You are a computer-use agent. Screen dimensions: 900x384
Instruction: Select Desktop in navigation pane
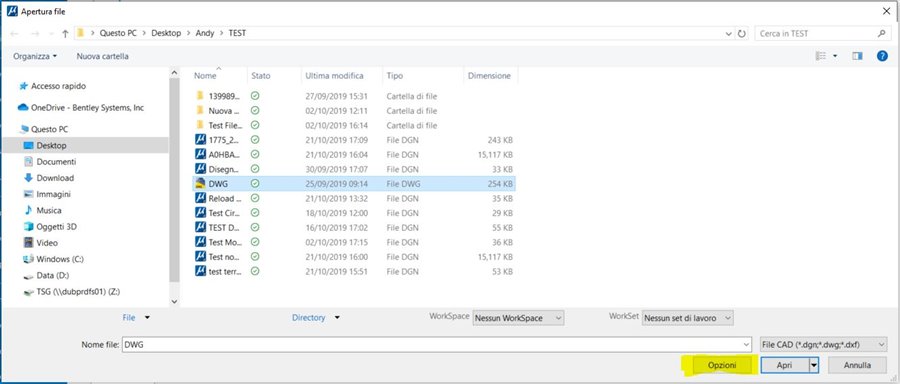click(85, 145)
